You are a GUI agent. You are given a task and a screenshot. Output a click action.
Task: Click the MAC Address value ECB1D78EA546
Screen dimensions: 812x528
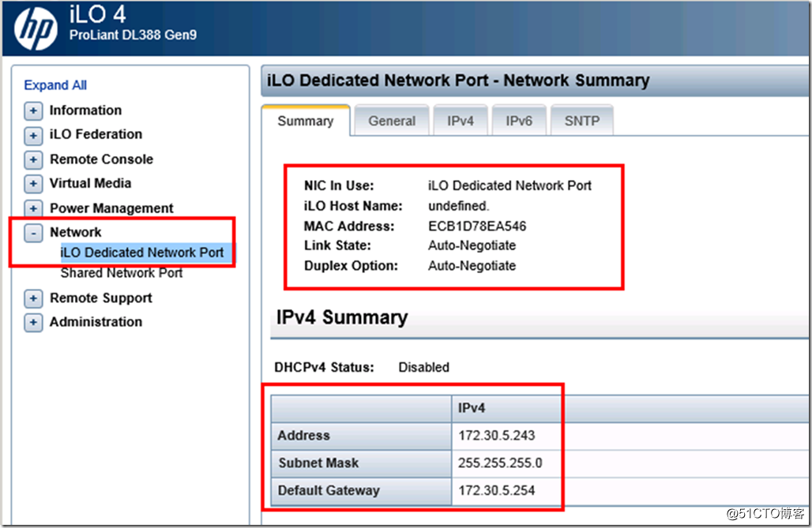click(477, 227)
